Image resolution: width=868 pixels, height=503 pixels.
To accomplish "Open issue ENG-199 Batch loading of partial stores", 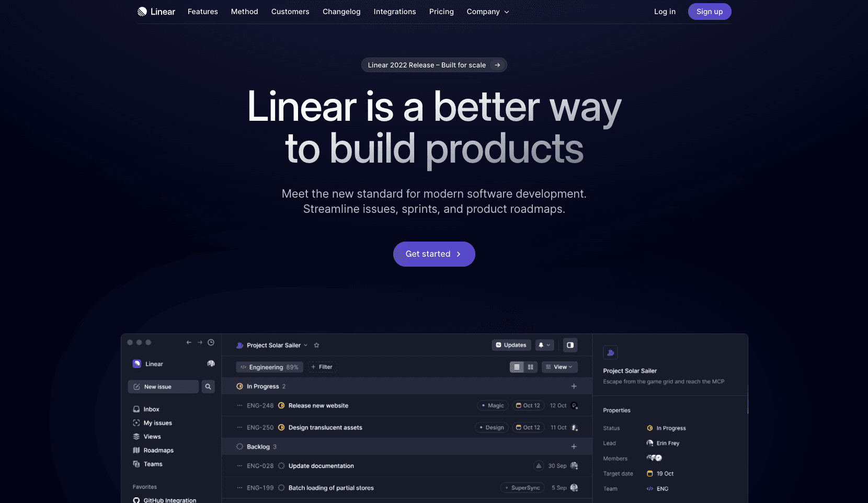I will 407,488.
